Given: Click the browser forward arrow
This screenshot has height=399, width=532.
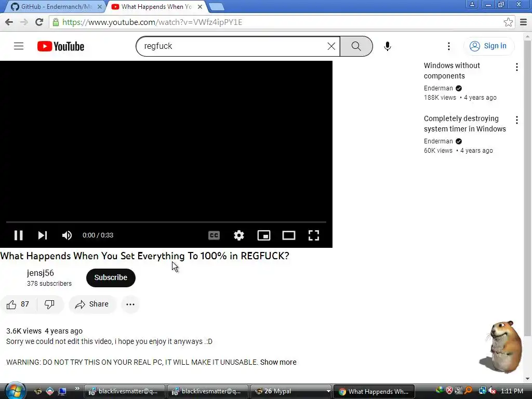Looking at the screenshot, I should 24,22.
